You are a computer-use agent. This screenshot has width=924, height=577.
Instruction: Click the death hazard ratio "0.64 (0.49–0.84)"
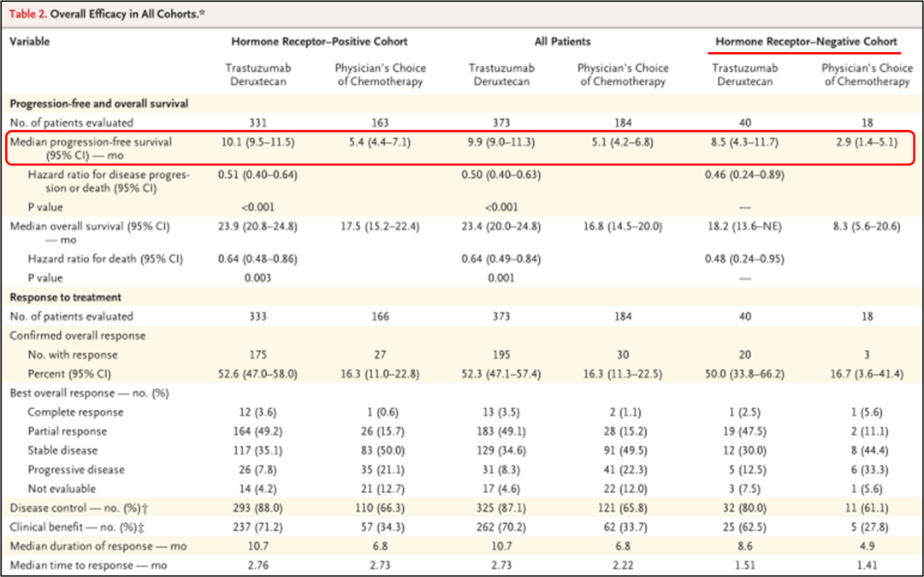501,259
